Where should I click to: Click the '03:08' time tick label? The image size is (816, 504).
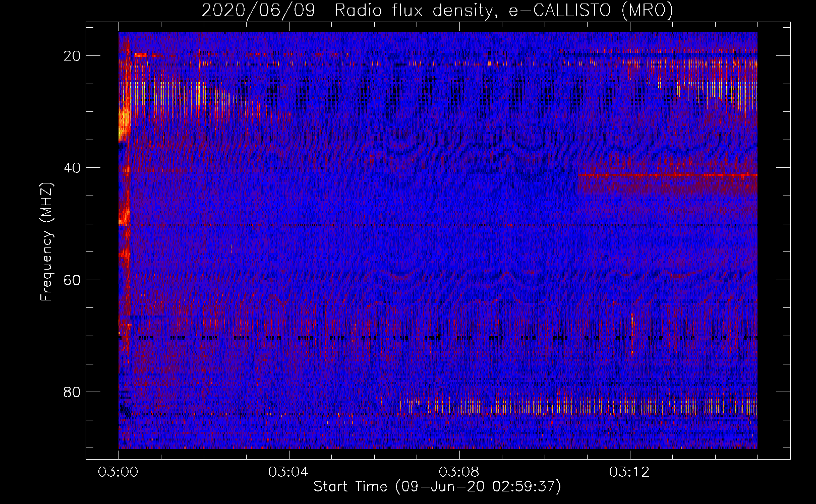point(459,472)
